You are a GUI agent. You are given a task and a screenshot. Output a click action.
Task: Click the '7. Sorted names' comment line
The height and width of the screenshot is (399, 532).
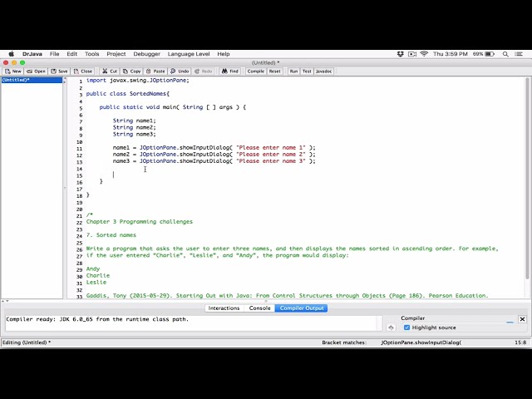[x=111, y=235]
